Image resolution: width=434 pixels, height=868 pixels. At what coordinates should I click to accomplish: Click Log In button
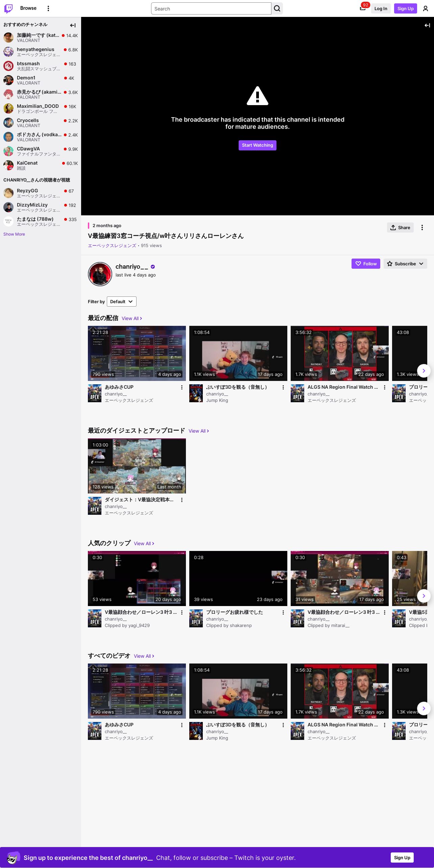(x=381, y=8)
